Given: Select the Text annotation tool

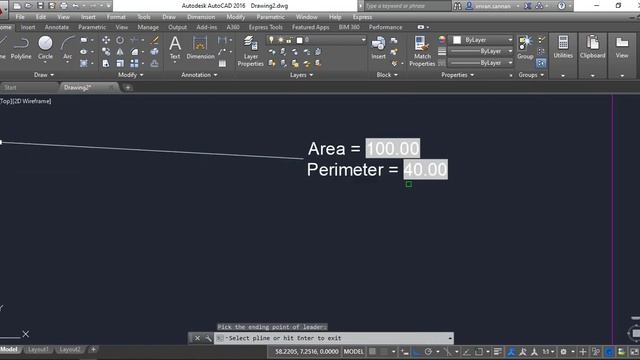Looking at the screenshot, I should [x=175, y=48].
